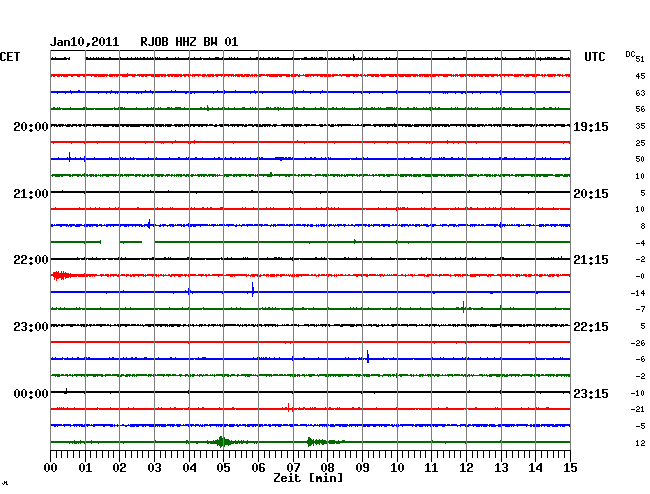Click minute tick label "11"
The image size is (650, 494).
click(x=431, y=468)
